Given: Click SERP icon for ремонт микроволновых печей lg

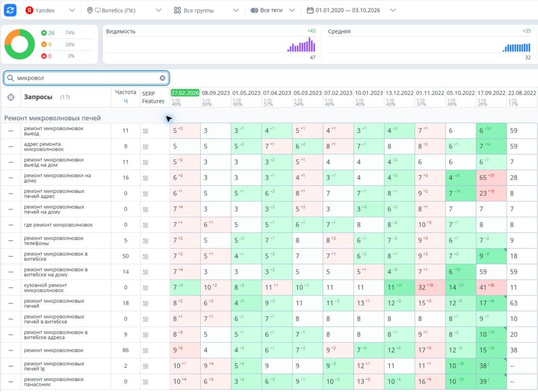Looking at the screenshot, I should (146, 366).
